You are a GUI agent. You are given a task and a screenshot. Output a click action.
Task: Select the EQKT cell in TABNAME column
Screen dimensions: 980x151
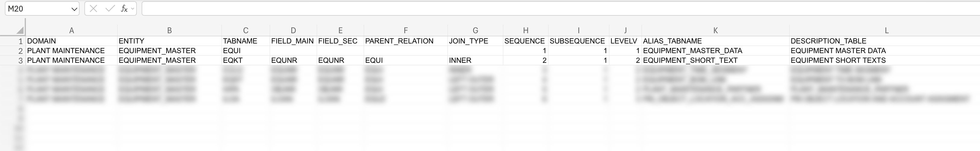click(x=245, y=61)
